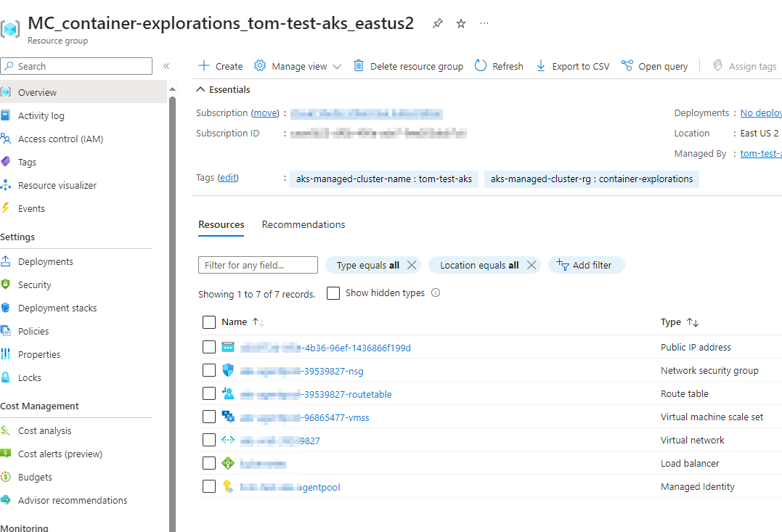Viewport: 782px width, 532px height.
Task: Click the Managed Identity key icon
Action: 227,486
